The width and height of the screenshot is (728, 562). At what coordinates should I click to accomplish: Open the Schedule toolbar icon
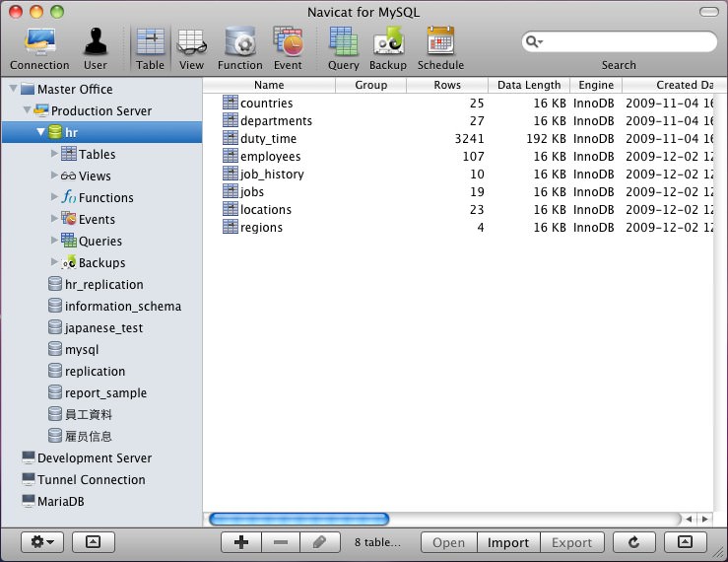[x=440, y=48]
